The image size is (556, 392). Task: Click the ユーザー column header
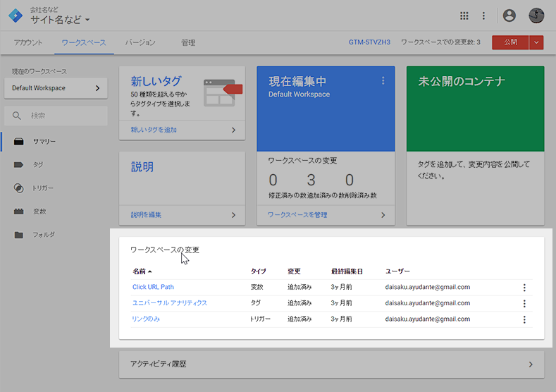point(397,271)
